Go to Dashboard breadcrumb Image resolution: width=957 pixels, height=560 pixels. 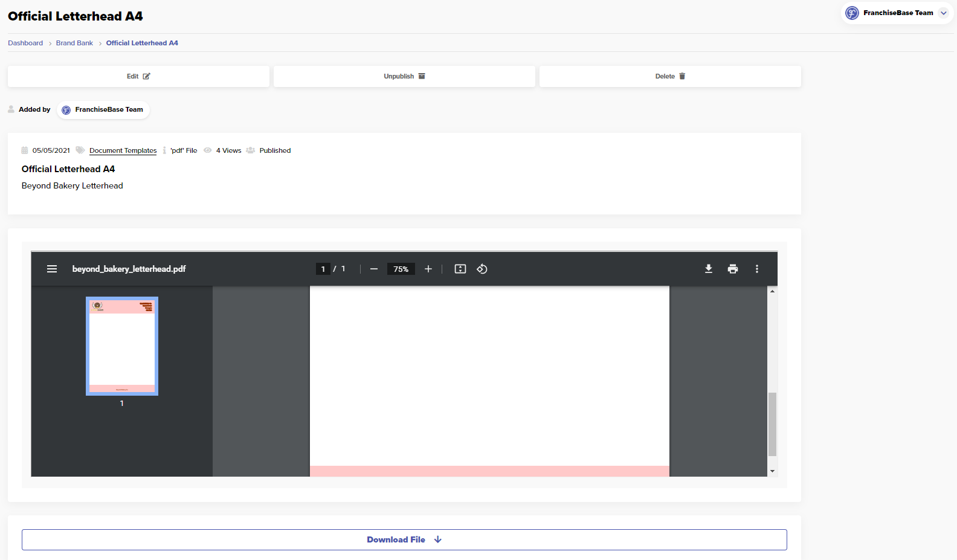(x=25, y=43)
